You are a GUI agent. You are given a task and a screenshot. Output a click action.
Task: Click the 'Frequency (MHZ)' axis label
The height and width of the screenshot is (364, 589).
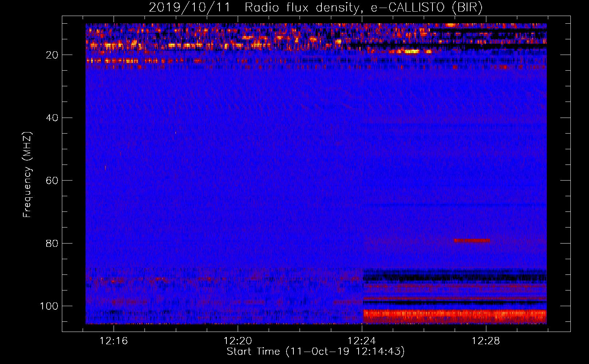point(28,174)
